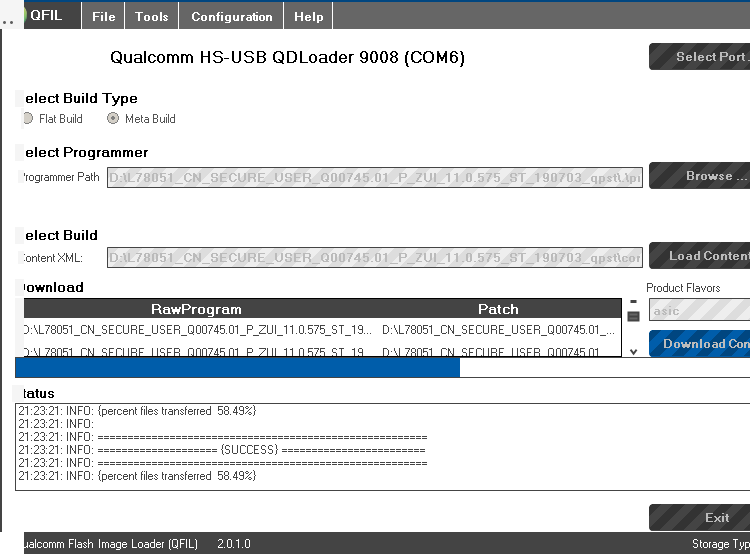Screen dimensions: 750x554
Task: Select first Patch row path
Action: click(498, 330)
